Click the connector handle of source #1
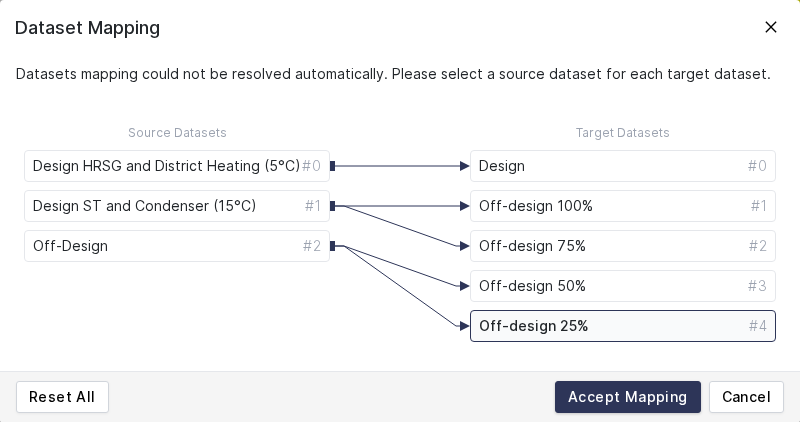Viewport: 800px width, 422px height. point(333,206)
